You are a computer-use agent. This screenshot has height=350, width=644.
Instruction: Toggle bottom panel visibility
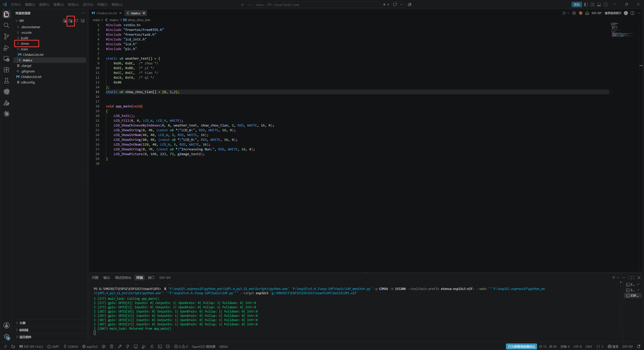[x=599, y=5]
